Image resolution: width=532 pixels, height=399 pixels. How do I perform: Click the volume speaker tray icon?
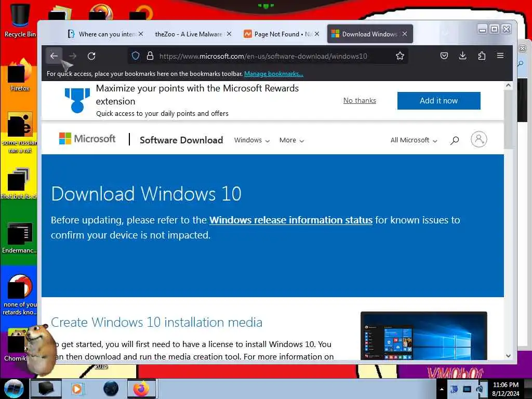pyautogui.click(x=480, y=389)
